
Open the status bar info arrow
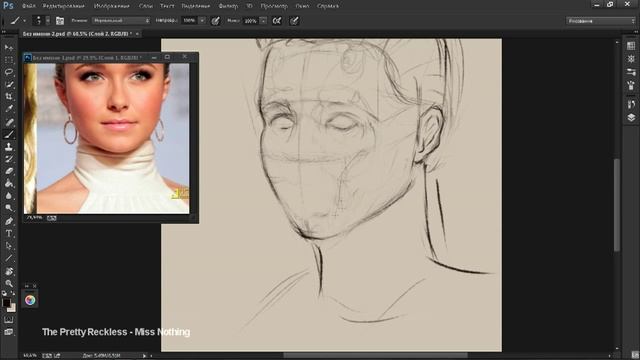click(144, 356)
